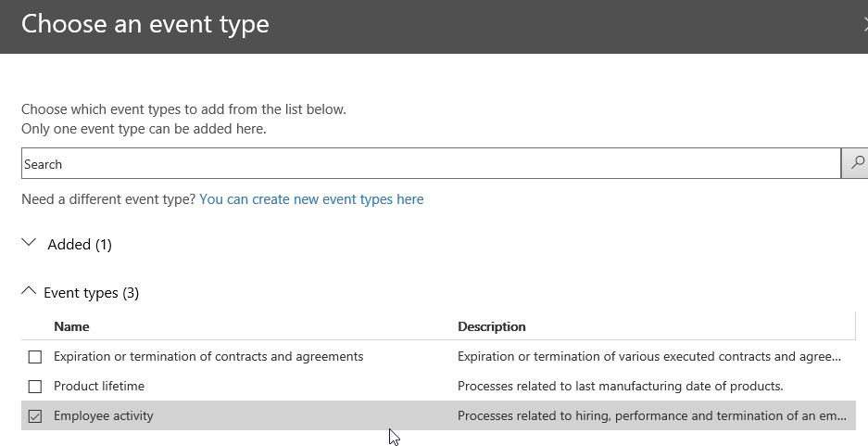
Task: Select the Product lifetime row name
Action: (99, 387)
